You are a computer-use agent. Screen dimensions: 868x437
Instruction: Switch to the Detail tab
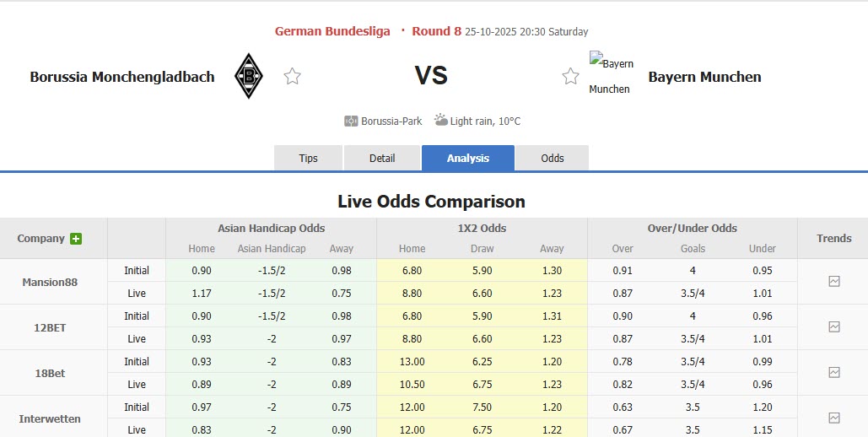382,159
